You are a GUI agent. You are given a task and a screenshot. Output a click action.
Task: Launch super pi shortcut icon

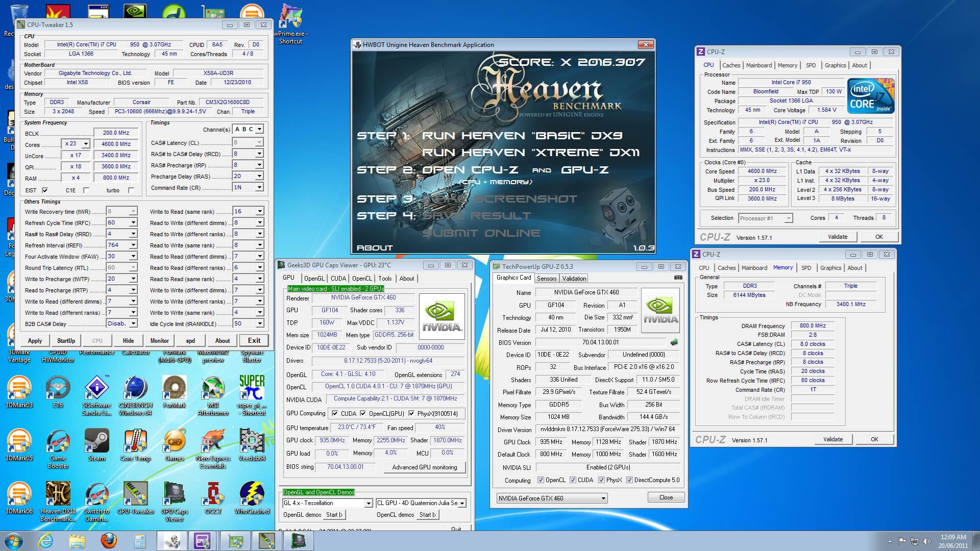(252, 395)
